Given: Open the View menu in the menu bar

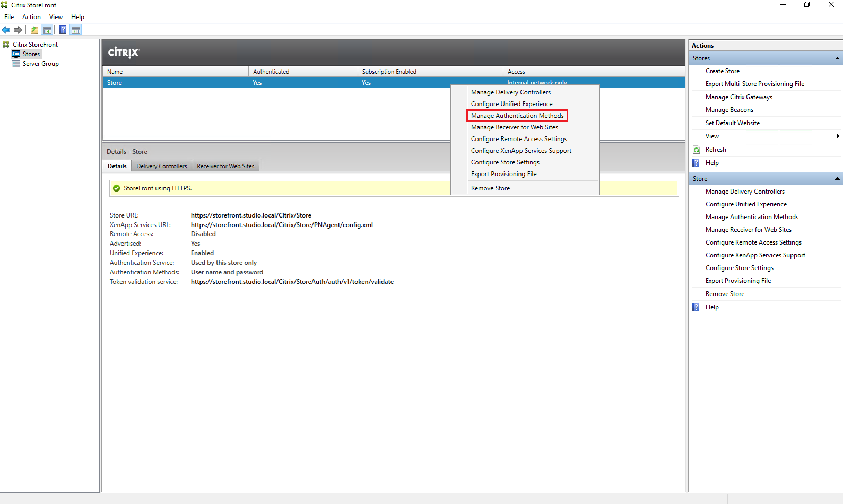Looking at the screenshot, I should pyautogui.click(x=56, y=17).
